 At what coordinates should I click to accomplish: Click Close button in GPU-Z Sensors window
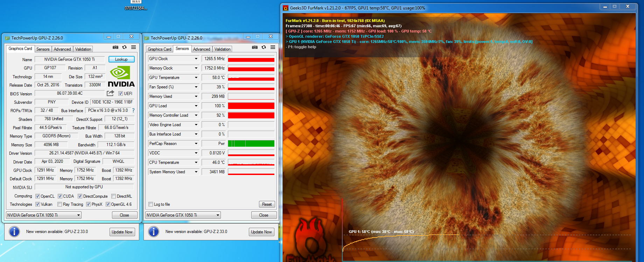click(x=264, y=215)
